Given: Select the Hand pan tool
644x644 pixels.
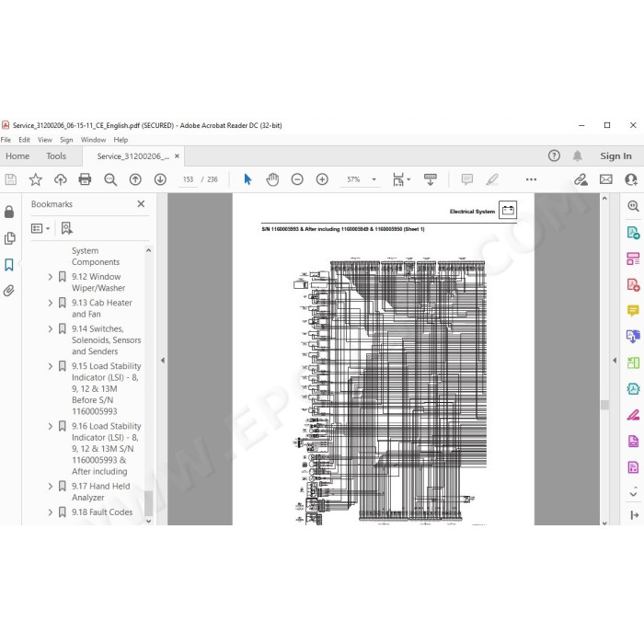Looking at the screenshot, I should (x=272, y=179).
